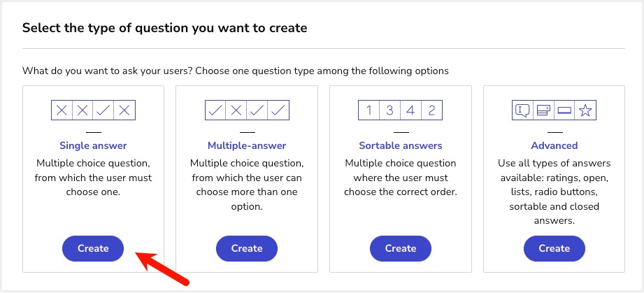Click the number 1 box in Sortable icon
The image size is (644, 293).
click(x=368, y=110)
